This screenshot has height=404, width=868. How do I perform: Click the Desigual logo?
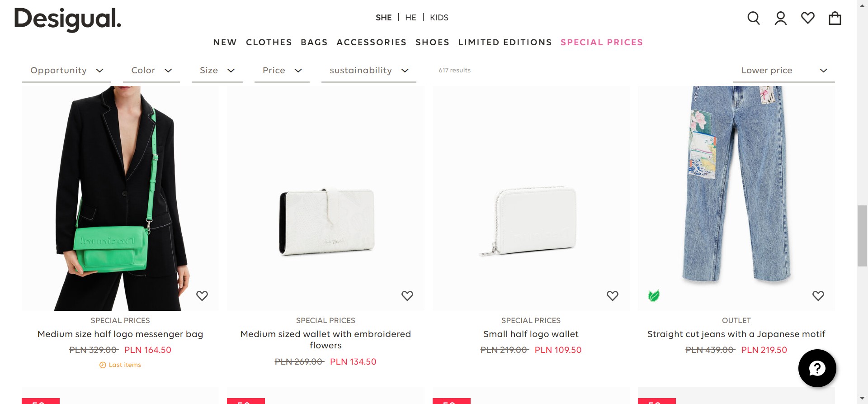tap(68, 19)
